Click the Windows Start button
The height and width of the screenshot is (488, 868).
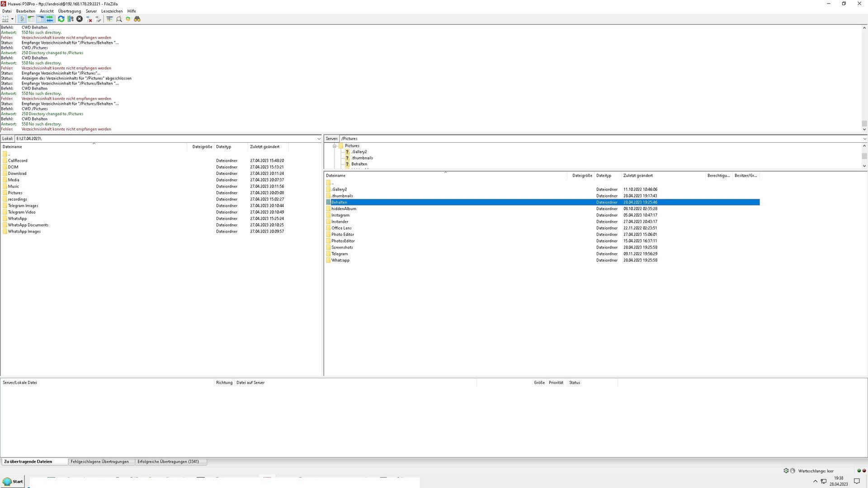[x=13, y=481]
